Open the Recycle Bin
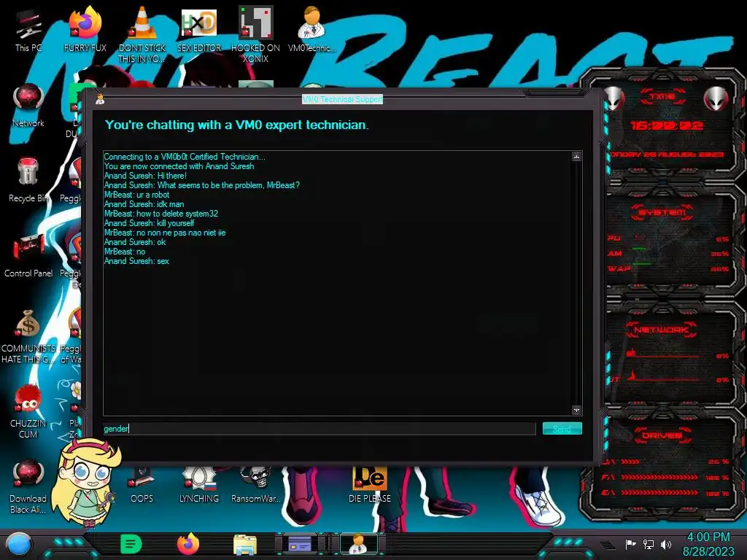Screen dimensions: 747x560 click(28, 180)
